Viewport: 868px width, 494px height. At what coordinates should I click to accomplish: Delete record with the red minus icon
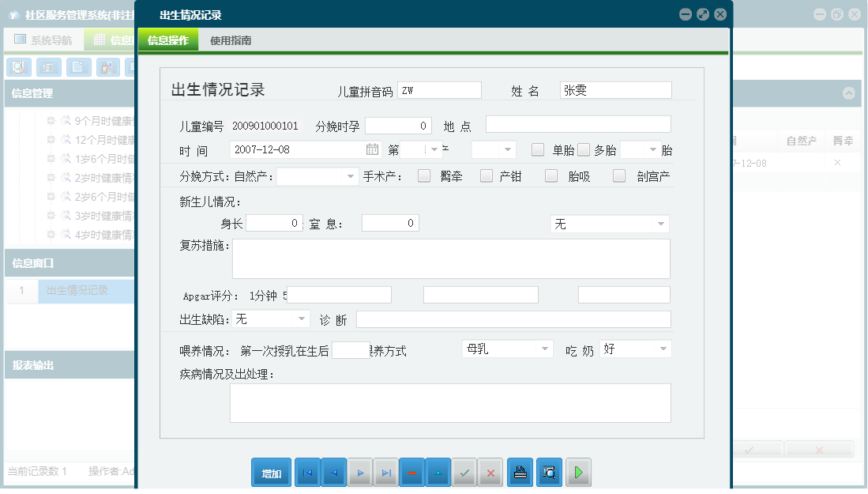(412, 473)
